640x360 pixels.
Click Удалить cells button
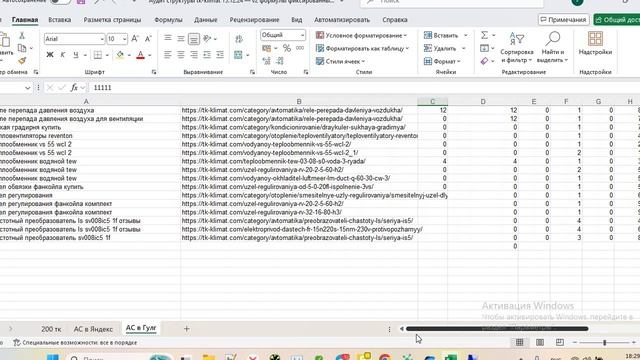coord(440,49)
